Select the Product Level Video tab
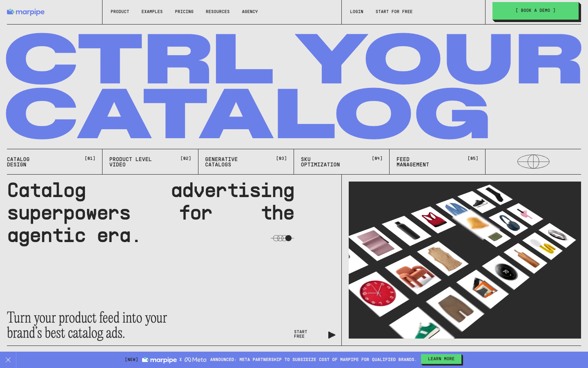This screenshot has width=588, height=368. [150, 162]
